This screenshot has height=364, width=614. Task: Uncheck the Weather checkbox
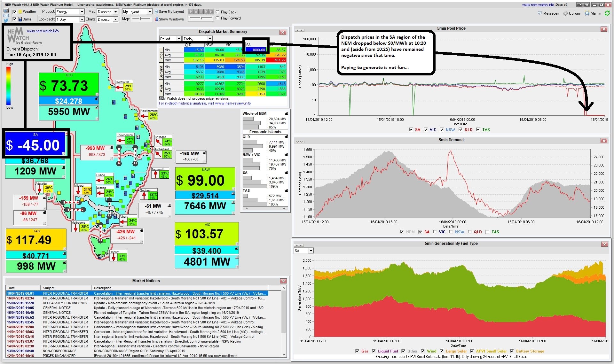pyautogui.click(x=14, y=12)
